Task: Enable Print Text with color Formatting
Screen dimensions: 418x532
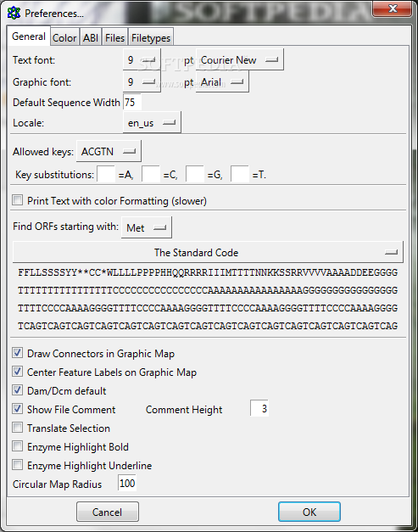Action: pos(17,200)
